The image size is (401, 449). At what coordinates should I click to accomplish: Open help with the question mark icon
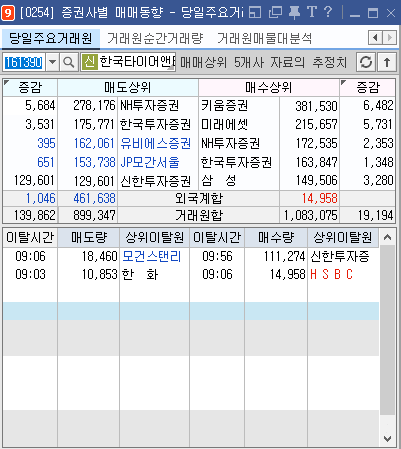tap(328, 12)
